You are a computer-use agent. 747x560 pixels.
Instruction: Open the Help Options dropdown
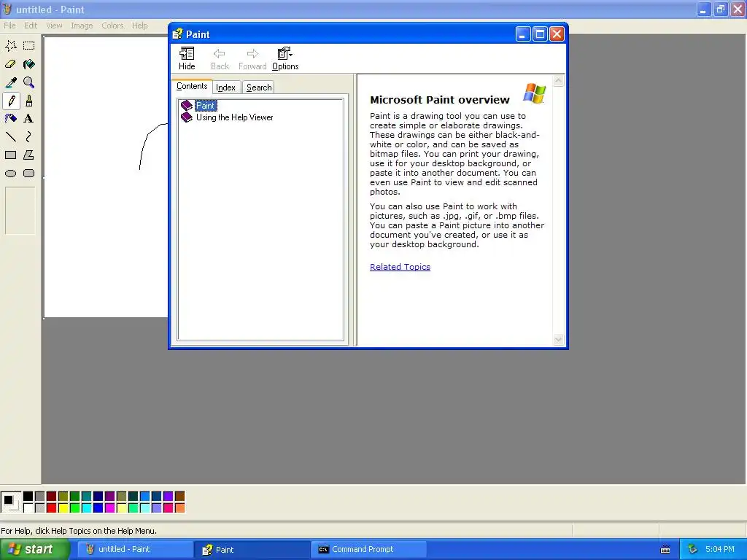[285, 58]
